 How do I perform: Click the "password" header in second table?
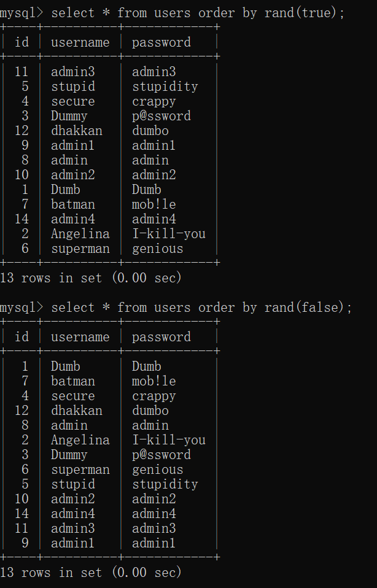click(161, 337)
